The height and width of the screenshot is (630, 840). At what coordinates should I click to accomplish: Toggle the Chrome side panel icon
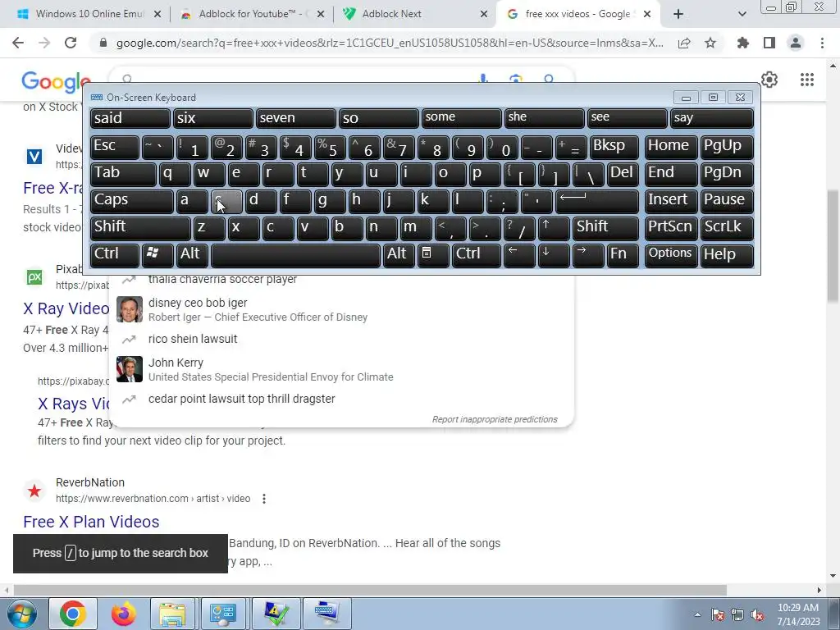pos(769,43)
